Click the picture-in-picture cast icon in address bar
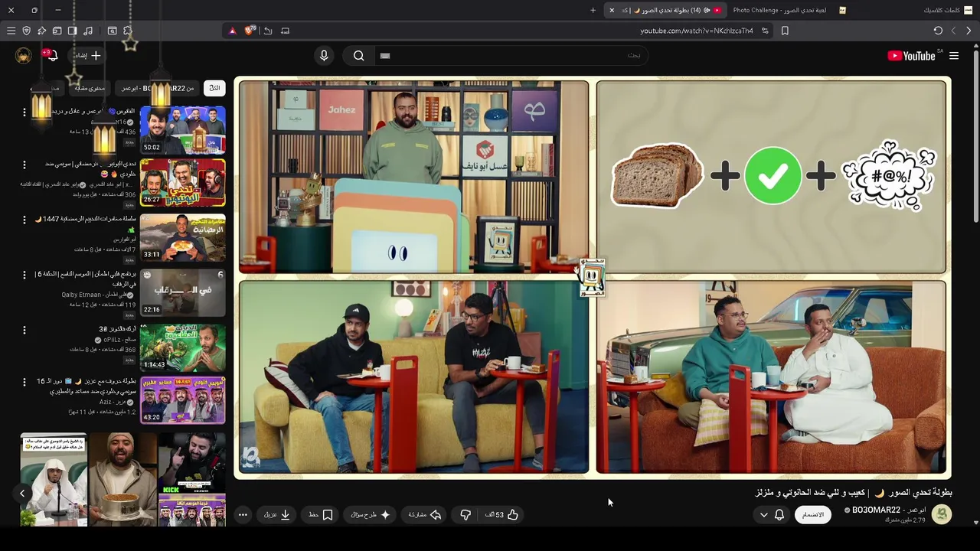Screen dimensions: 980x551 (285, 31)
